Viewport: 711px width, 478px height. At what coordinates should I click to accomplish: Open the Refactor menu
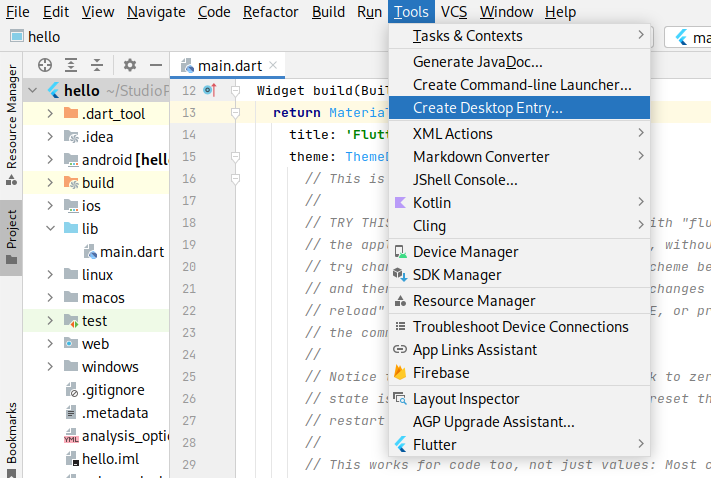[x=270, y=12]
